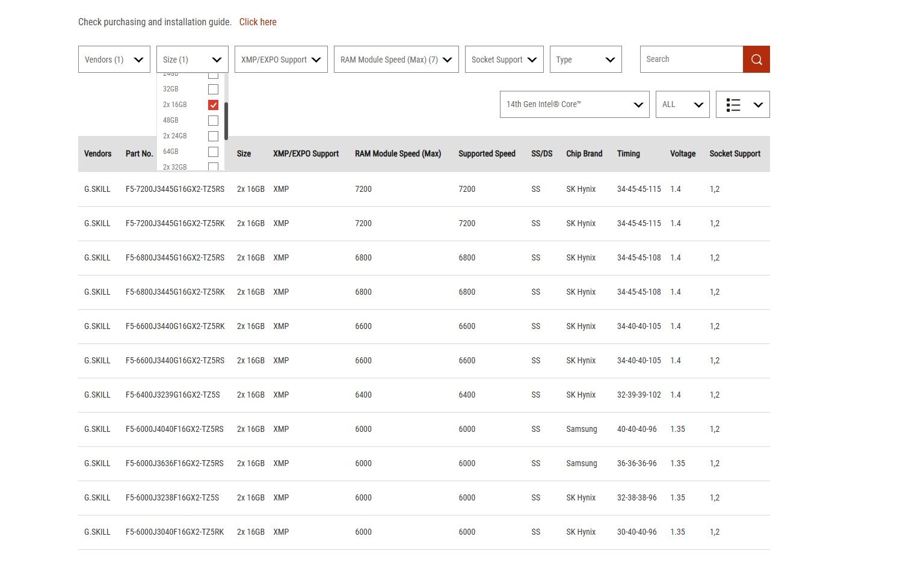Open the ALL filter dropdown
Screen dimensions: 924x563
[x=683, y=105]
